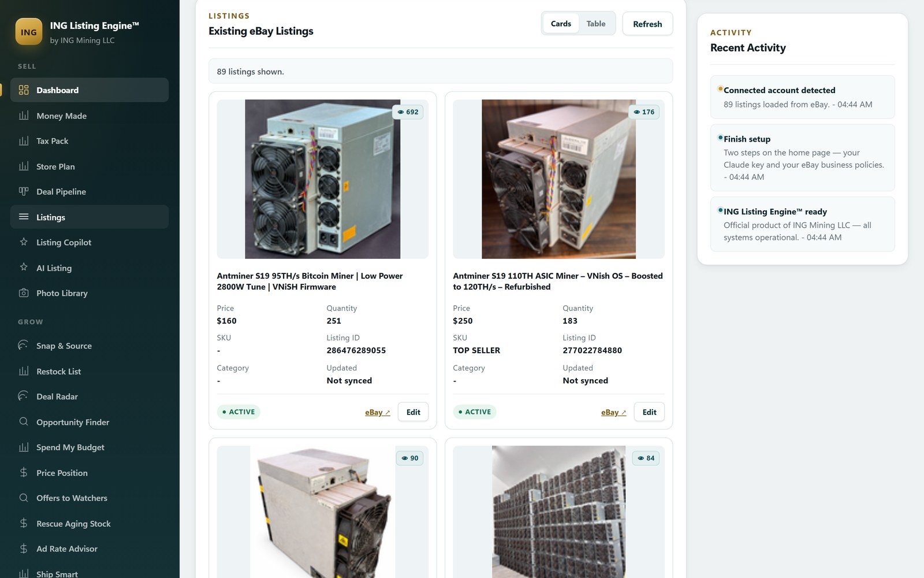This screenshot has height=578, width=924.
Task: Go to Deal Pipeline
Action: (x=90, y=191)
